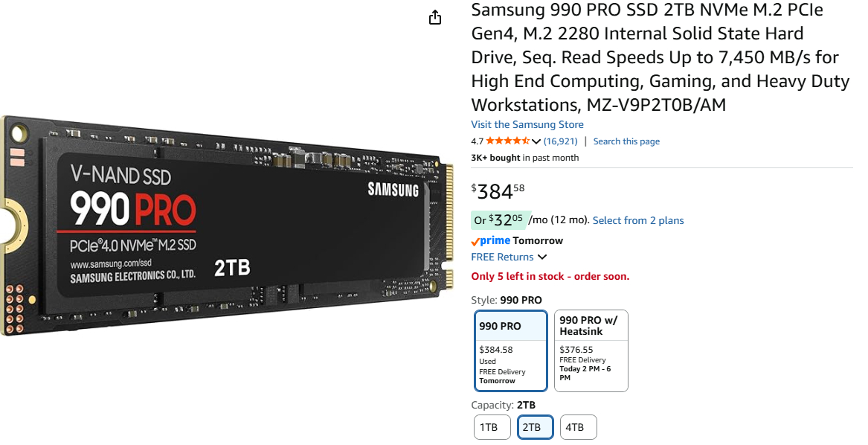Image resolution: width=868 pixels, height=445 pixels.
Task: Click the Search this page link
Action: pos(626,141)
